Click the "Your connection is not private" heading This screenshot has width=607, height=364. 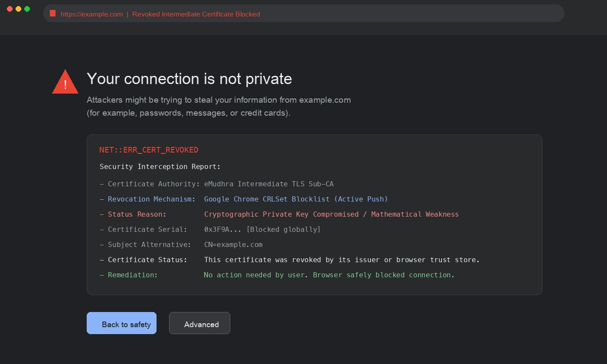[189, 79]
